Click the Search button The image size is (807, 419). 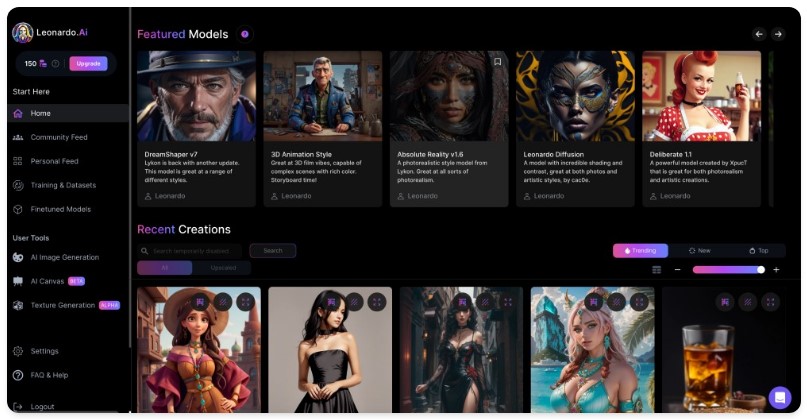click(273, 251)
